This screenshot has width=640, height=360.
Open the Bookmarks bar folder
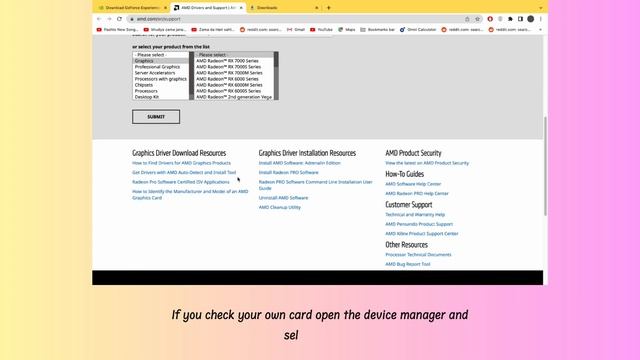click(x=378, y=29)
